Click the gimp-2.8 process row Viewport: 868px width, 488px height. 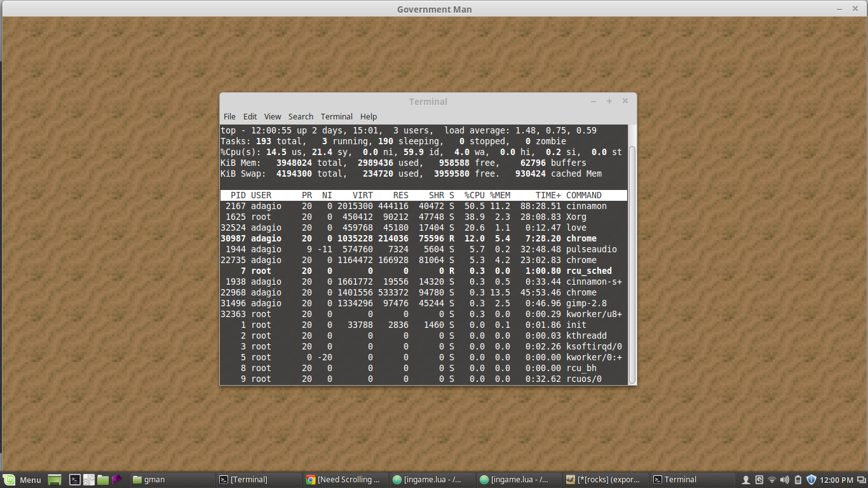point(424,303)
